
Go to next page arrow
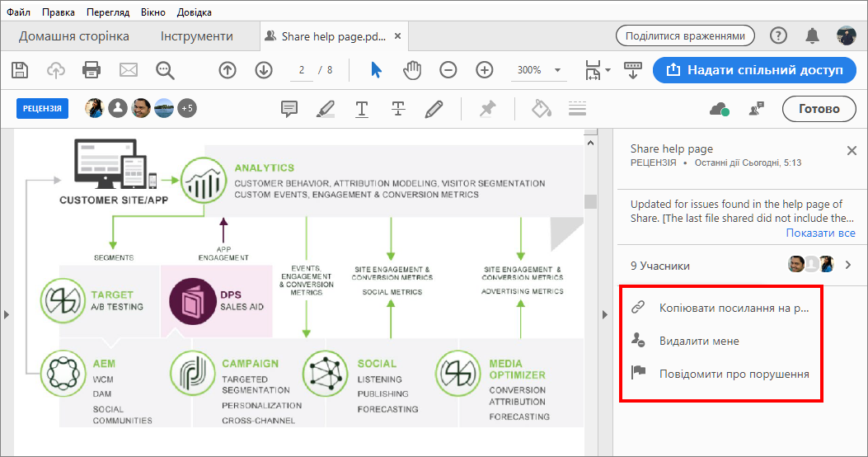[264, 70]
